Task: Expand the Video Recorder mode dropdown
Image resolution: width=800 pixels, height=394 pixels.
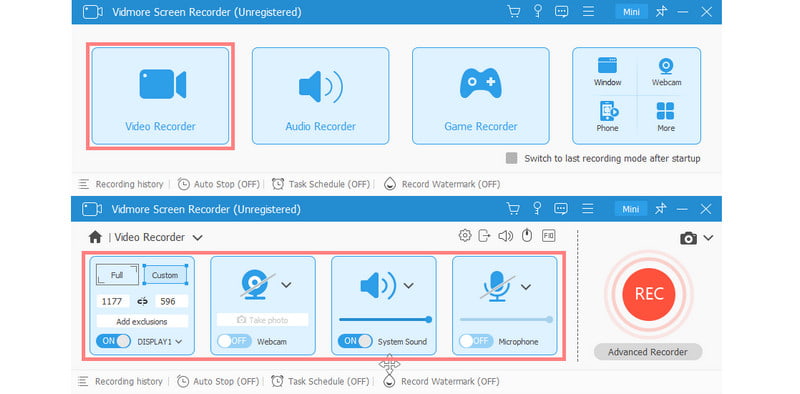Action: pos(197,238)
